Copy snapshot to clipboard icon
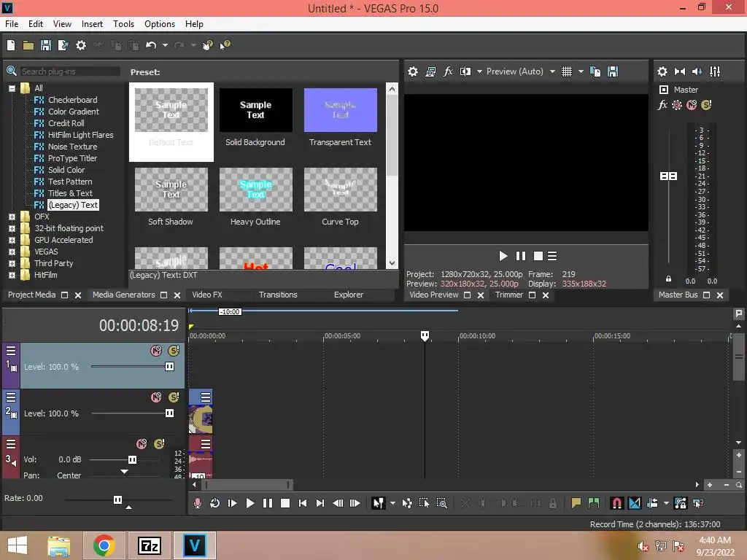Viewport: 747px width, 560px height. coord(595,71)
